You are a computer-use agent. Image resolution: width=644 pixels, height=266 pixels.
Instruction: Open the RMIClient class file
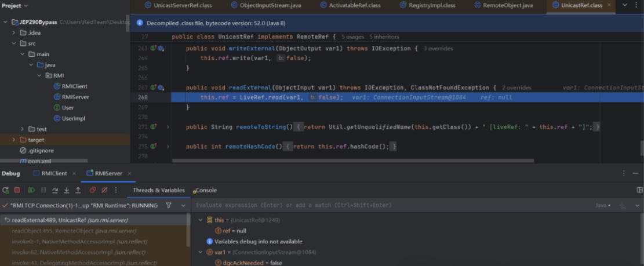70,86
